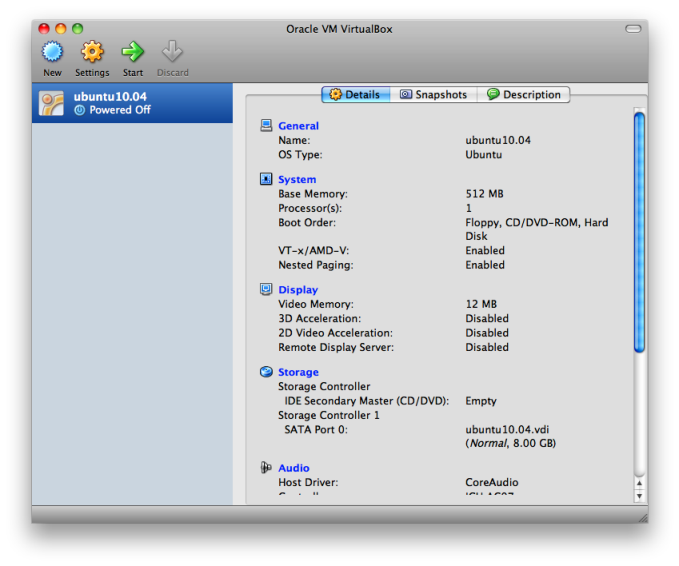Click the scrollbar down arrow
The height and width of the screenshot is (566, 679).
(x=639, y=496)
